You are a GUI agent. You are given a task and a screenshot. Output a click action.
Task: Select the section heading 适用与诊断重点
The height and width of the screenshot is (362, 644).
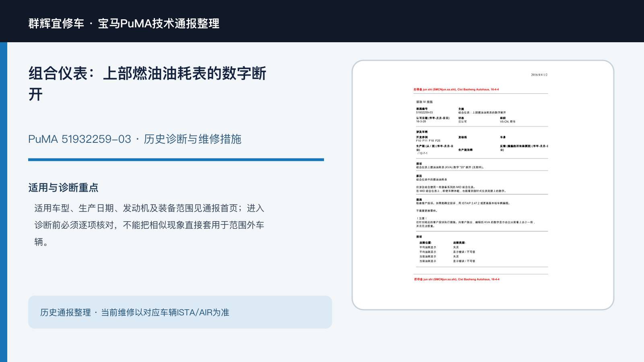pyautogui.click(x=63, y=187)
